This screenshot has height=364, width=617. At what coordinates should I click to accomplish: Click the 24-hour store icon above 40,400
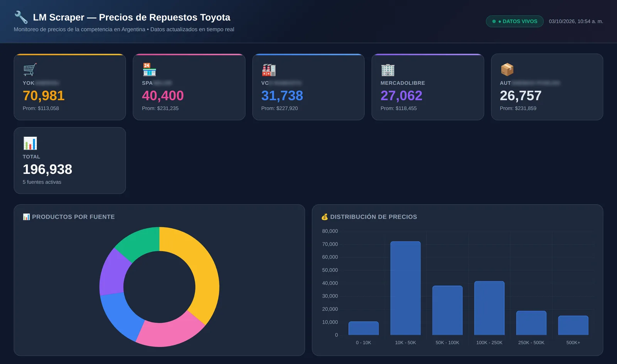click(x=149, y=70)
